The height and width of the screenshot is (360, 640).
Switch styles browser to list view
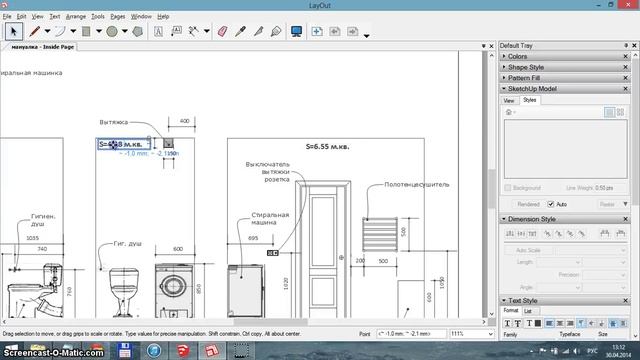[x=609, y=112]
